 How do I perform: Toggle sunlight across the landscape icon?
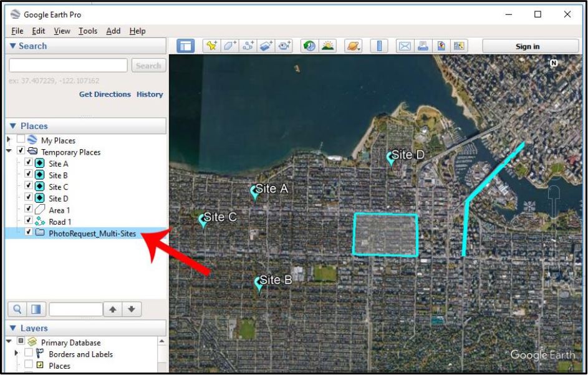327,46
